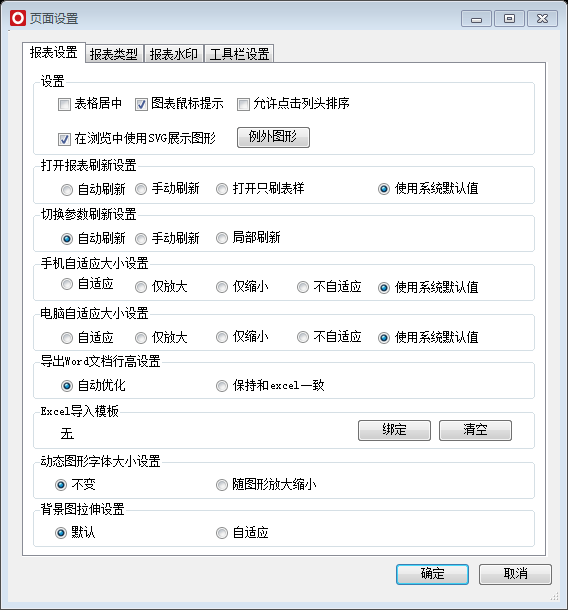
Task: Click the 取消 button
Action: 515,574
